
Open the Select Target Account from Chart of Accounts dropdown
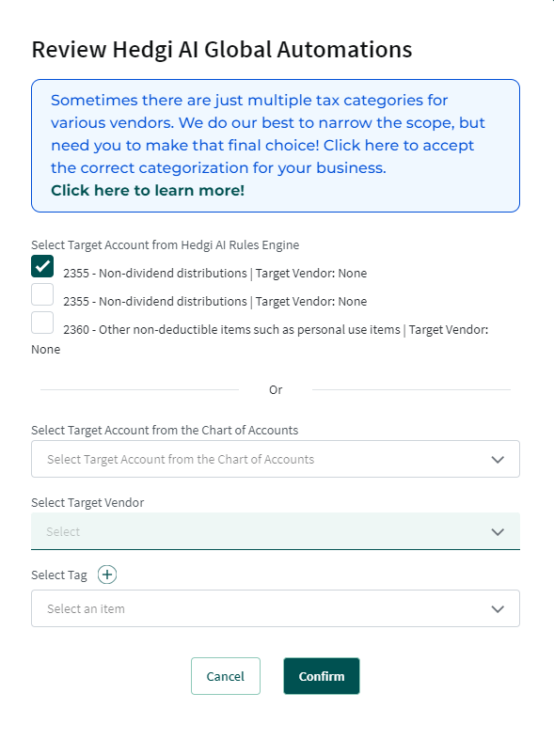point(276,459)
